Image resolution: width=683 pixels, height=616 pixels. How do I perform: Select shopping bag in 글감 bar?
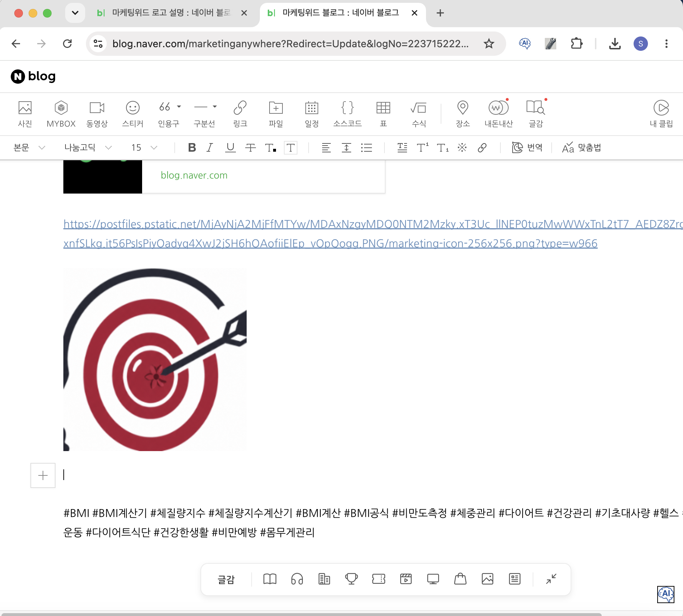pyautogui.click(x=460, y=579)
